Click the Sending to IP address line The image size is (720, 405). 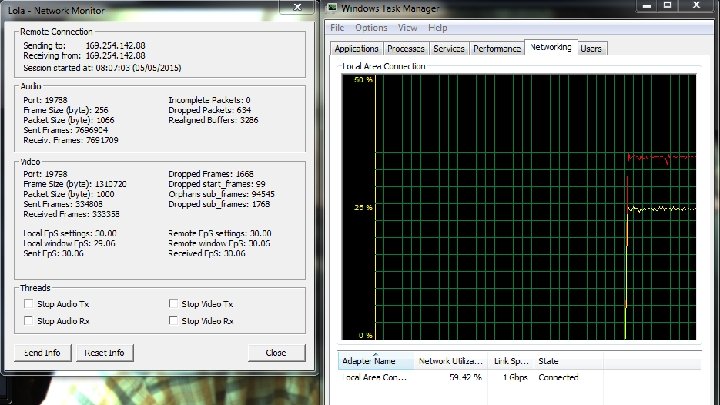84,45
